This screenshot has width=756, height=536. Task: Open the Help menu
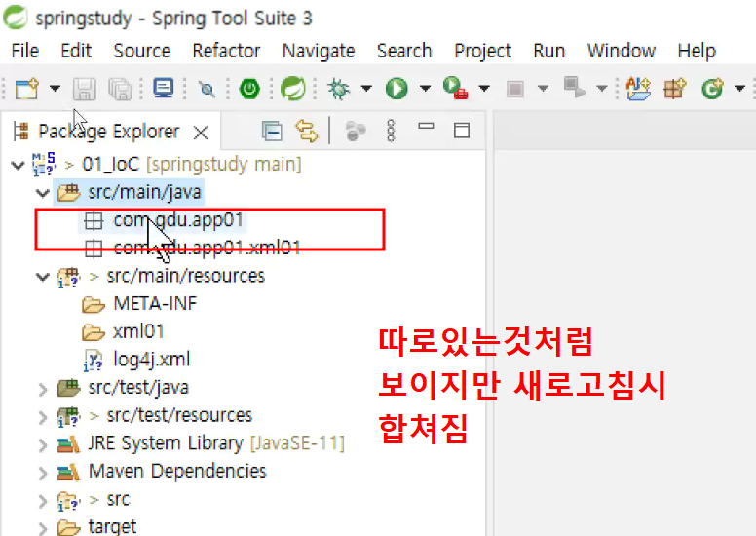(697, 51)
